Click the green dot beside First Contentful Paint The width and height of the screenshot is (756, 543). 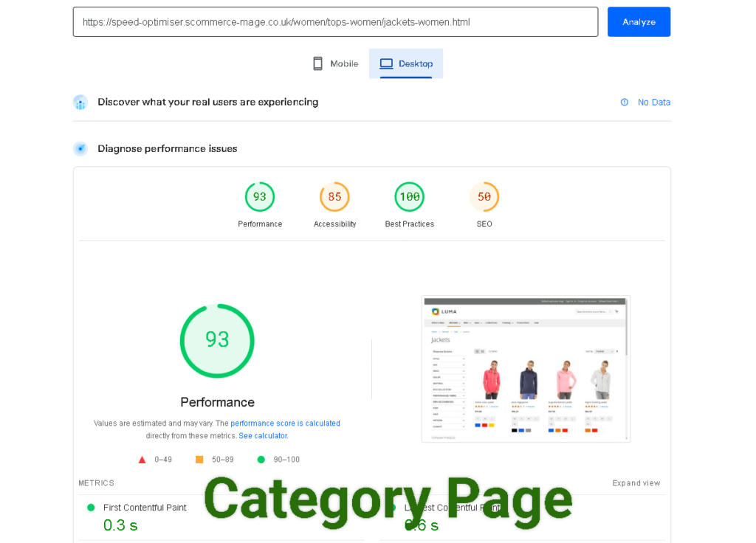tap(90, 507)
